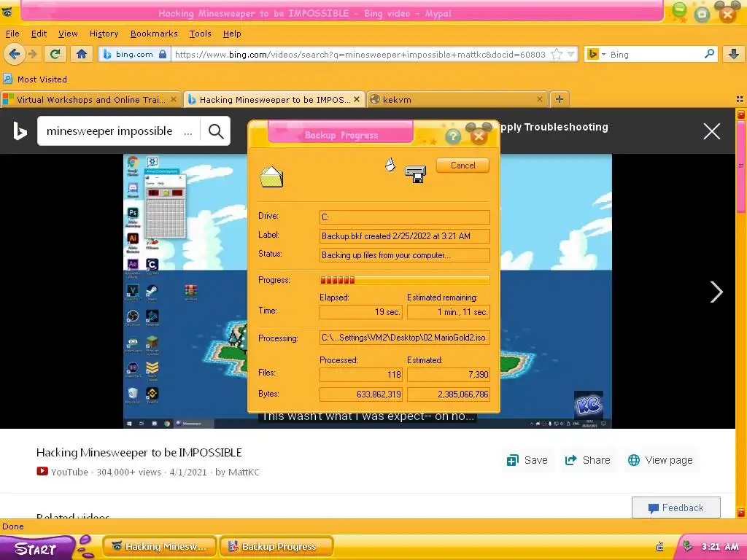Open the View menu
The image size is (747, 560).
(68, 34)
